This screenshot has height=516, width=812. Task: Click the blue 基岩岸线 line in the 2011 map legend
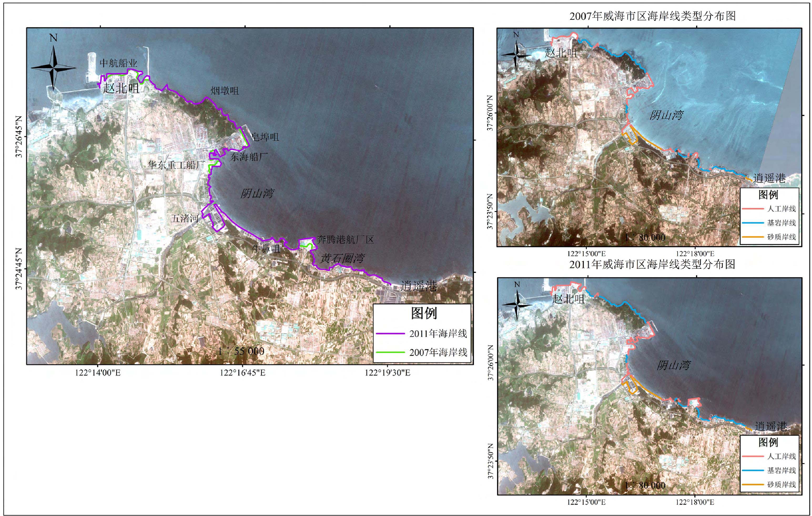click(753, 471)
